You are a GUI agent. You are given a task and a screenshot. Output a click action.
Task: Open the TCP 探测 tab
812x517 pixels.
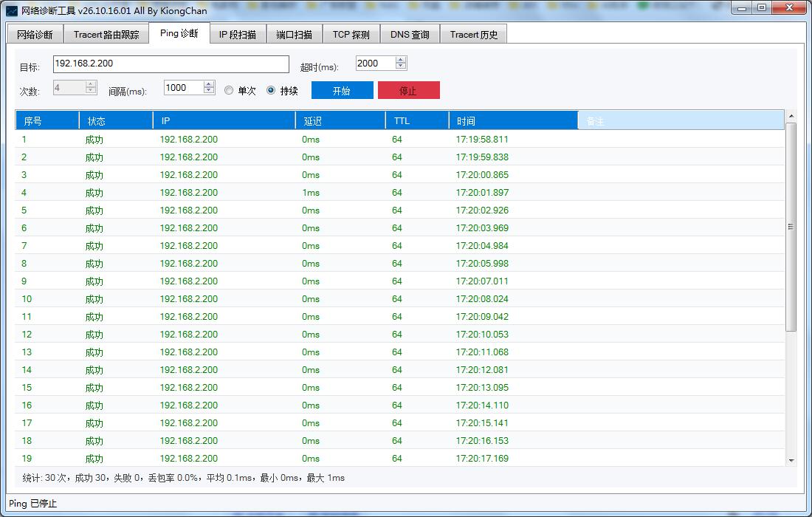point(351,35)
